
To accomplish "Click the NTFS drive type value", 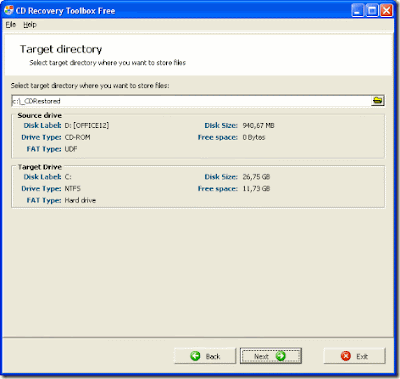I will pos(73,189).
